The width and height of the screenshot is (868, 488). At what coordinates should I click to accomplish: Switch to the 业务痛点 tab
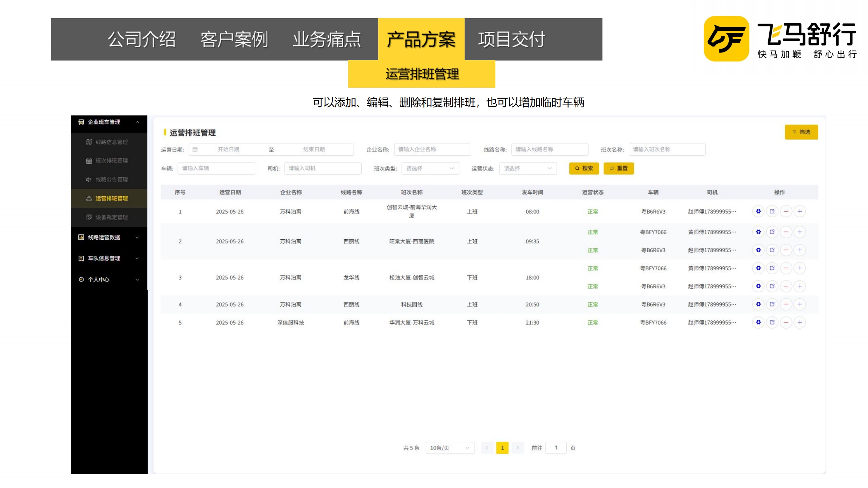[x=327, y=39]
